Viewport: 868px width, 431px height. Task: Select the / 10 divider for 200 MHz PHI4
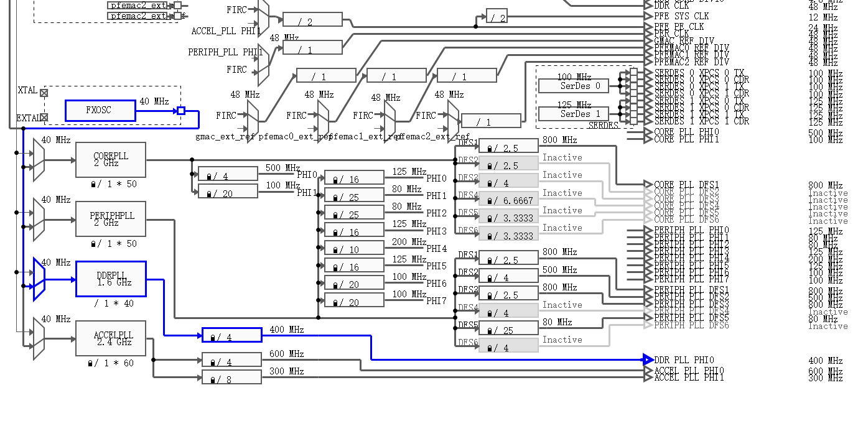pos(354,247)
